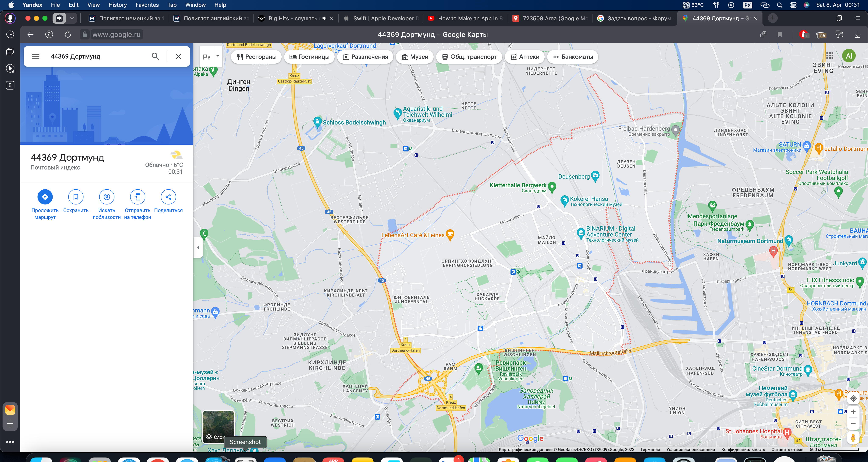The image size is (868, 462).
Task: Click the Сохранить bookmark icon
Action: pyautogui.click(x=76, y=197)
